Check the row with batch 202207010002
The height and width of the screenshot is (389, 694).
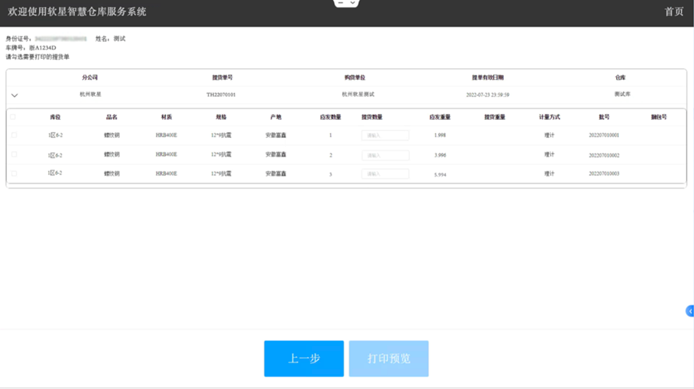point(14,154)
